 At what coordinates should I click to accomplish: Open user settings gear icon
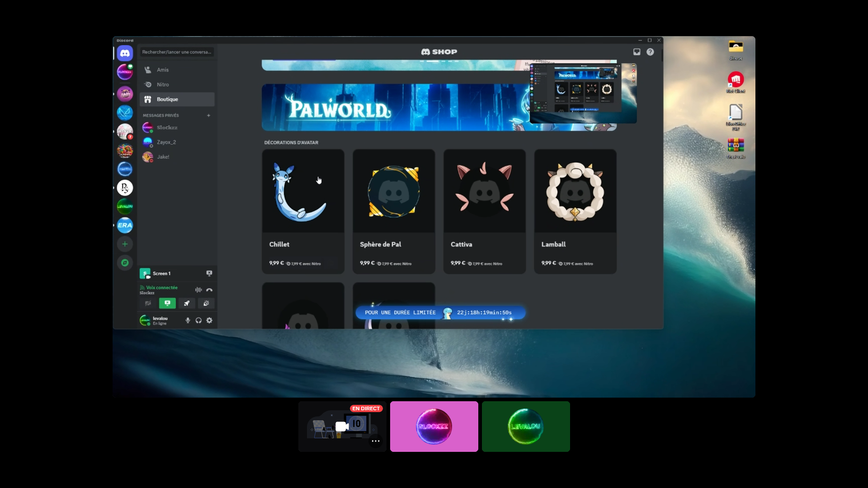click(x=209, y=320)
